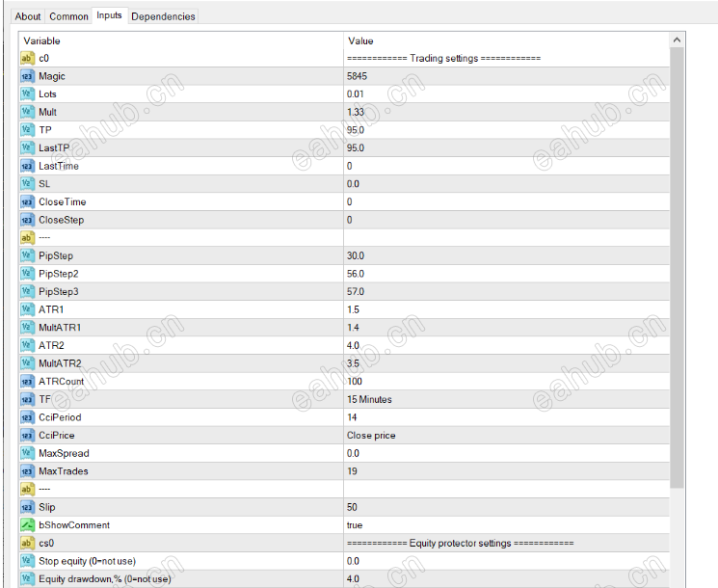Click the scrollbar up arrow
Image resolution: width=718 pixels, height=588 pixels.
pyautogui.click(x=677, y=40)
